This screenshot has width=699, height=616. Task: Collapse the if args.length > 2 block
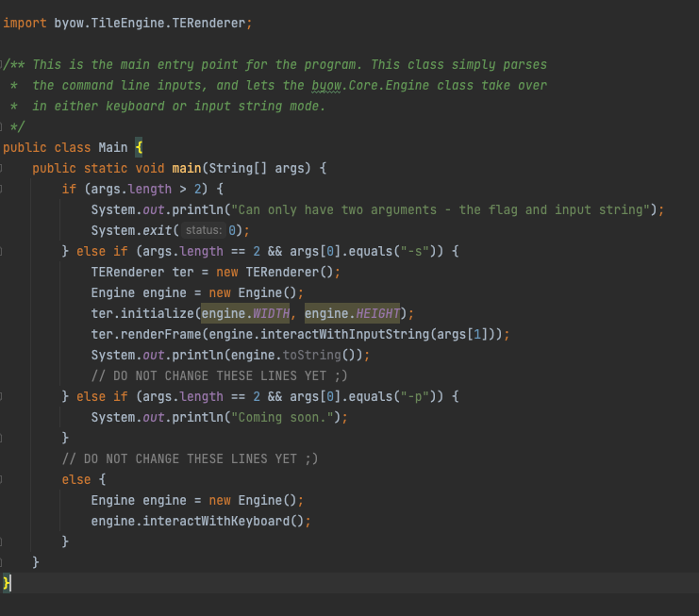[4, 189]
